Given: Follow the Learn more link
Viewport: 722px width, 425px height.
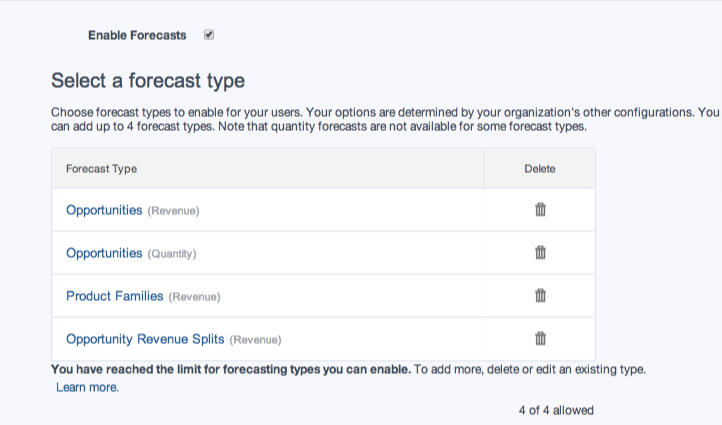Looking at the screenshot, I should point(87,387).
